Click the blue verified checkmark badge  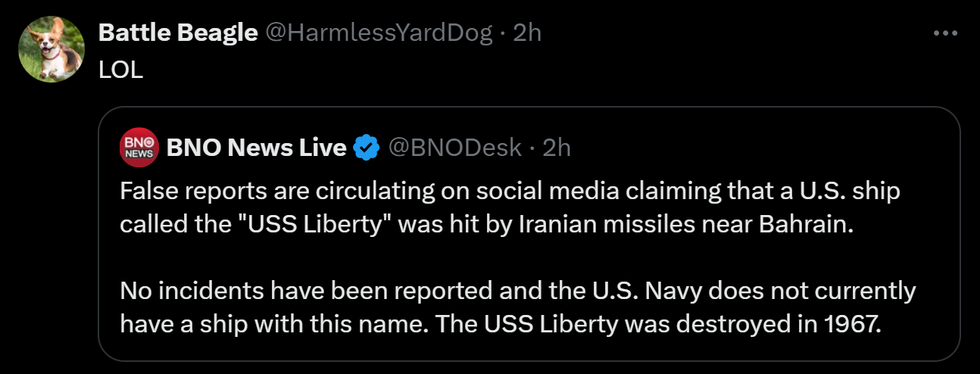click(367, 148)
